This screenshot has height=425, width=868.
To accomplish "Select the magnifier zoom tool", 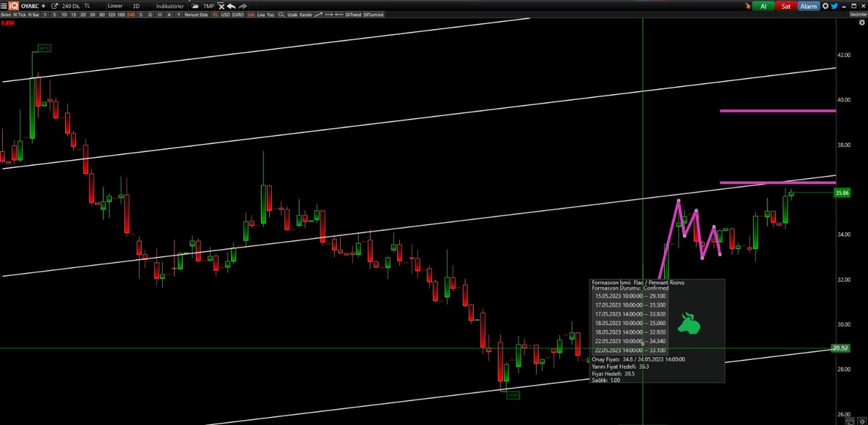I will [281, 14].
